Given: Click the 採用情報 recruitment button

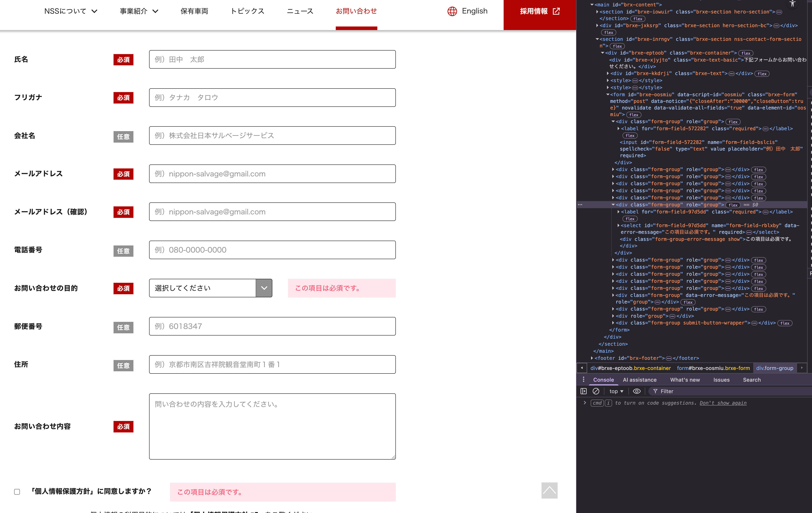Looking at the screenshot, I should coord(539,11).
